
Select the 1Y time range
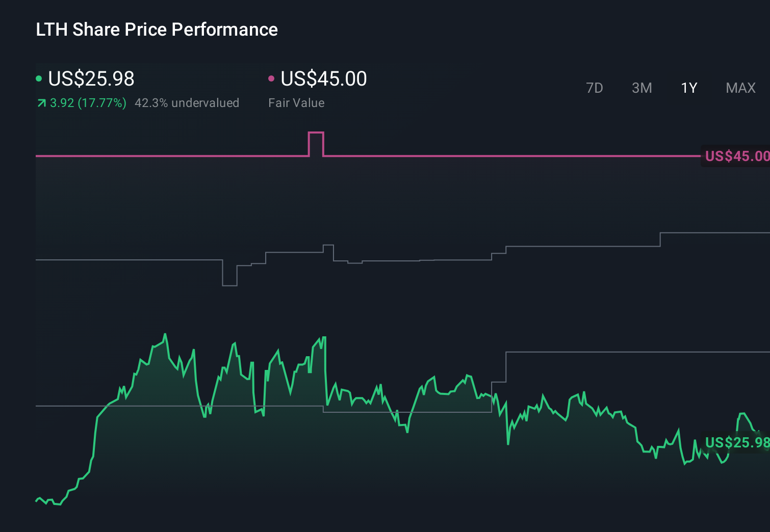click(688, 88)
